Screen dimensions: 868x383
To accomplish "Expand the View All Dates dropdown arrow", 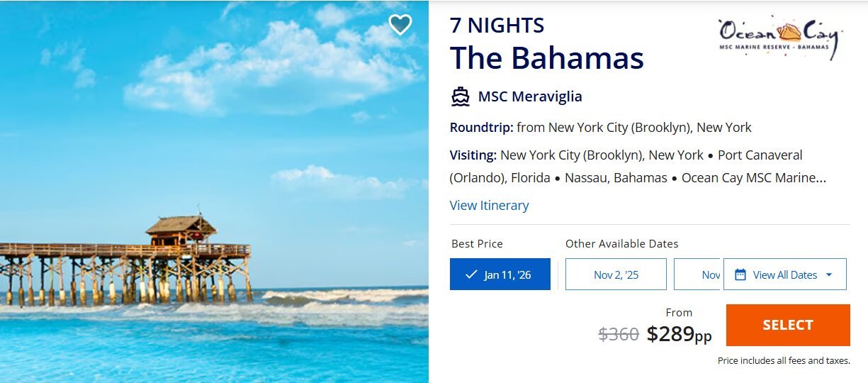I will (829, 274).
